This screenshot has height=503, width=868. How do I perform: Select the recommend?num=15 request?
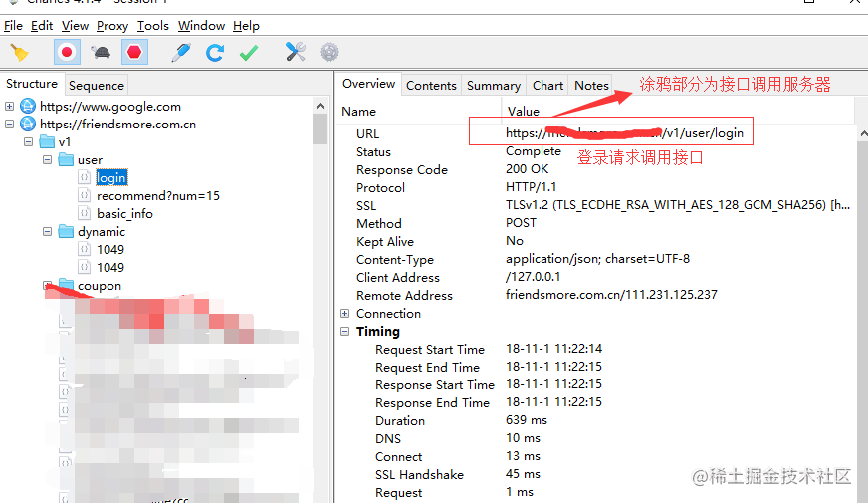pos(157,196)
